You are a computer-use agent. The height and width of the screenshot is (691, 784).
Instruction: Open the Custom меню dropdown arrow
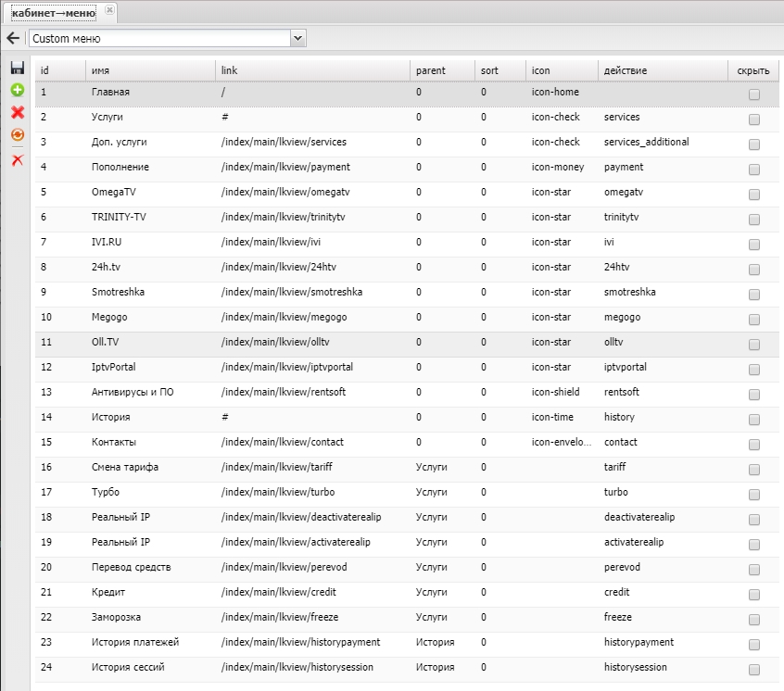(298, 39)
